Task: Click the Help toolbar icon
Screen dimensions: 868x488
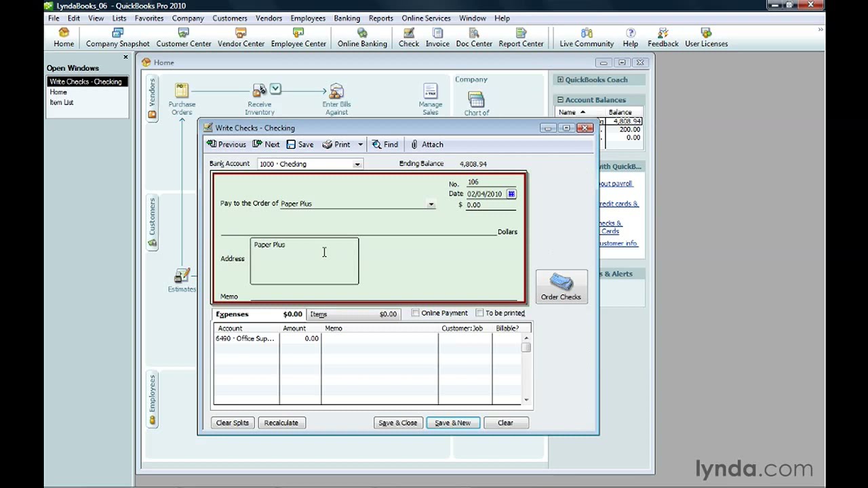Action: click(x=631, y=38)
